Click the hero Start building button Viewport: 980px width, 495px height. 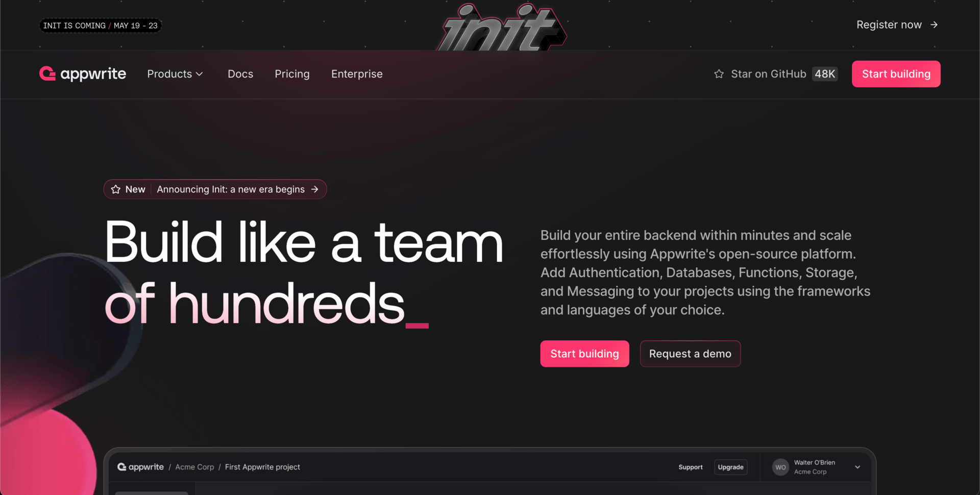coord(584,354)
